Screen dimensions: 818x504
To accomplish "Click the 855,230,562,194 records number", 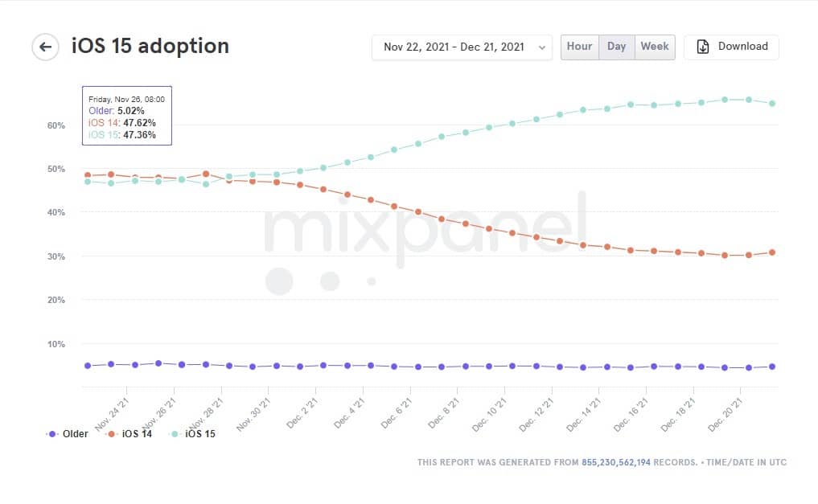I will tap(617, 462).
